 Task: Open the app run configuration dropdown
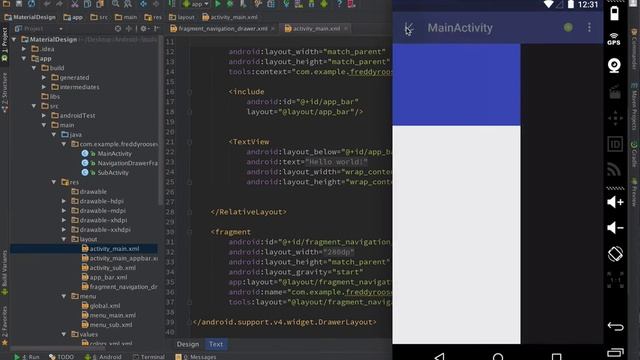[196, 4]
